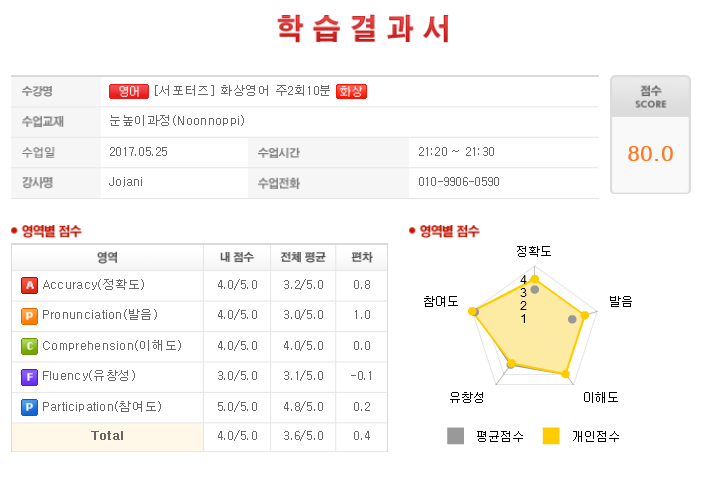The height and width of the screenshot is (477, 704).
Task: Click the red 영어 badge
Action: click(129, 91)
